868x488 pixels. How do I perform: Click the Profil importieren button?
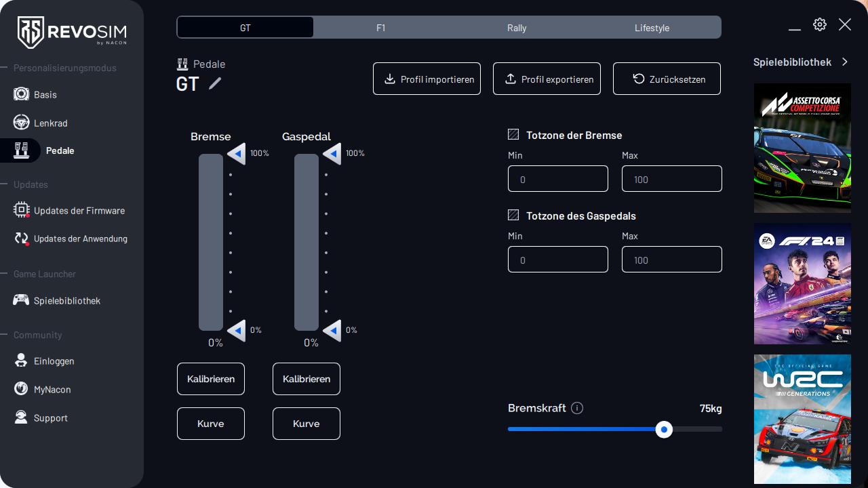427,79
